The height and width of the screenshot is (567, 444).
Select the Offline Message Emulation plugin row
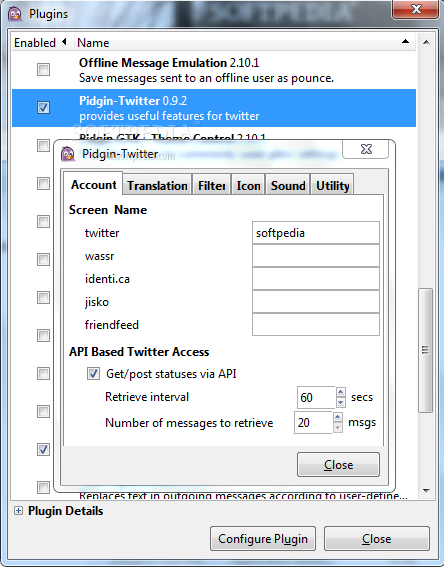[x=214, y=70]
